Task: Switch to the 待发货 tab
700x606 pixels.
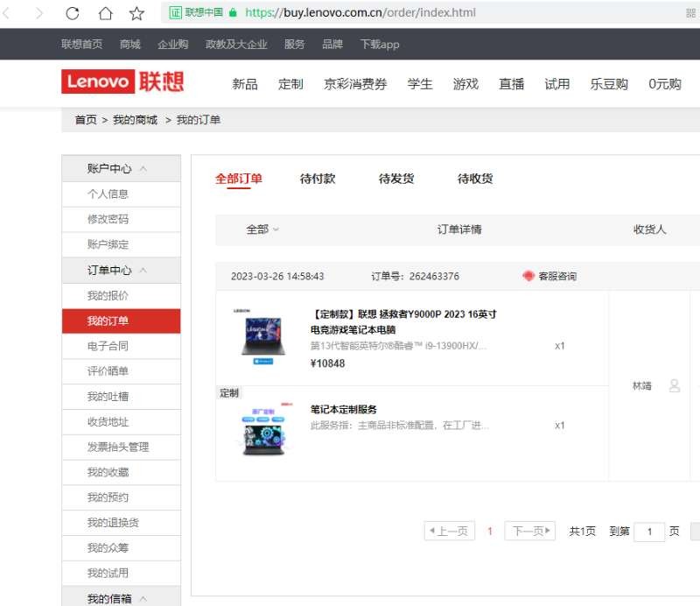Action: pyautogui.click(x=396, y=179)
